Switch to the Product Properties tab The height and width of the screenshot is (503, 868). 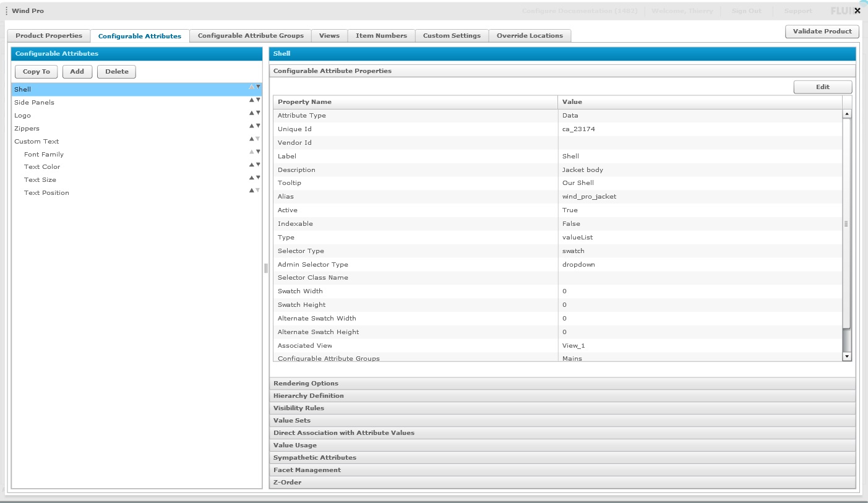click(x=49, y=36)
